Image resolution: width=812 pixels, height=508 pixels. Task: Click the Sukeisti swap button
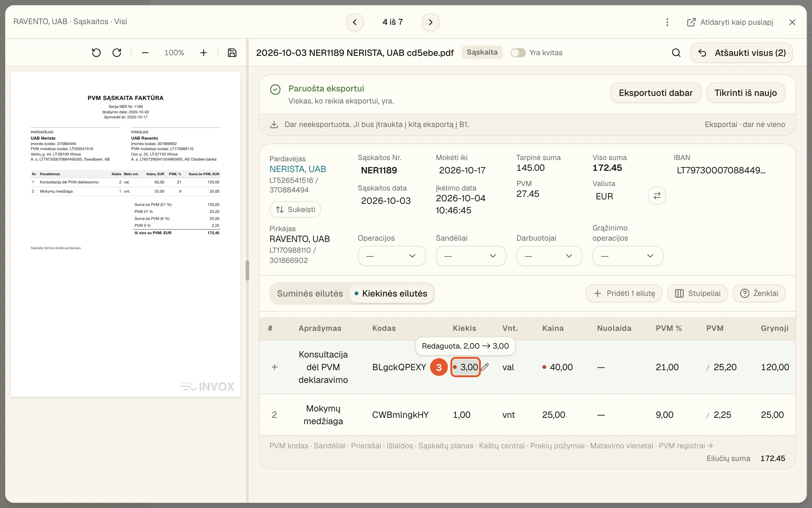(295, 210)
